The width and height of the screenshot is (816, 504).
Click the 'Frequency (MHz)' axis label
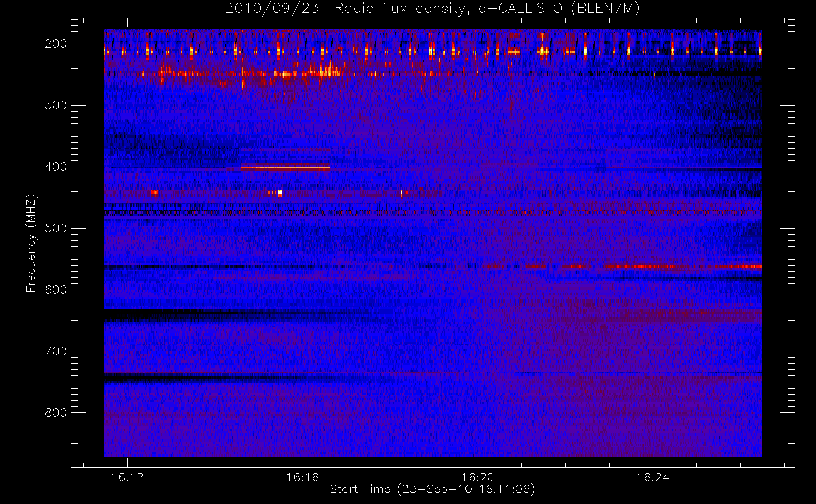pyautogui.click(x=31, y=243)
